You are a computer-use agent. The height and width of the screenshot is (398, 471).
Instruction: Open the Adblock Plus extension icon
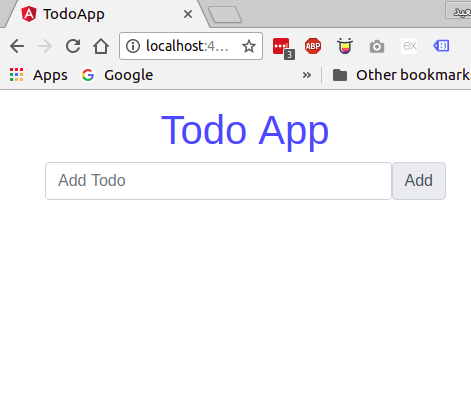[x=313, y=46]
